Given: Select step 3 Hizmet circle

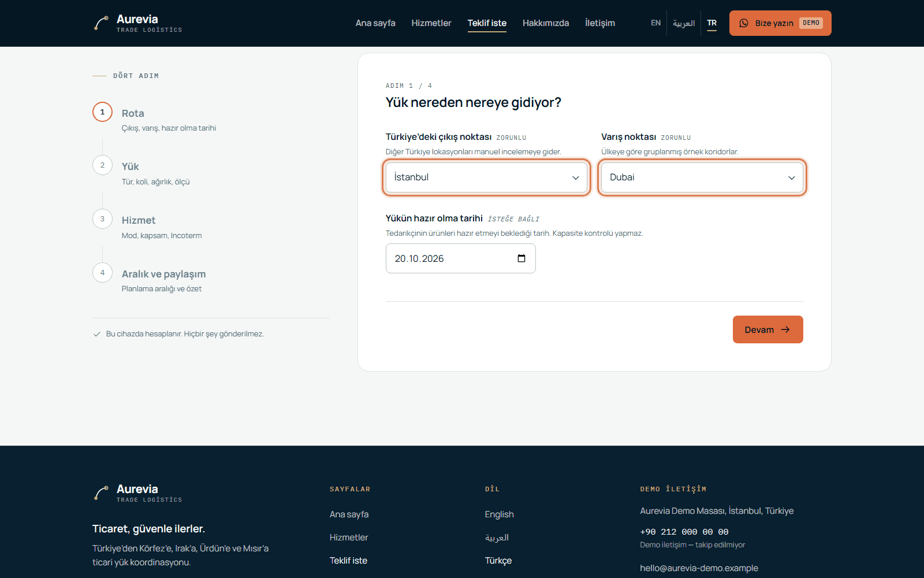Looking at the screenshot, I should (x=102, y=219).
